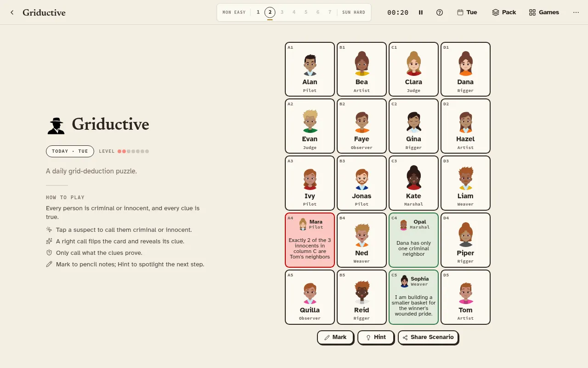Go back using the arrow beside Griductive
This screenshot has height=368, width=588.
[12, 12]
